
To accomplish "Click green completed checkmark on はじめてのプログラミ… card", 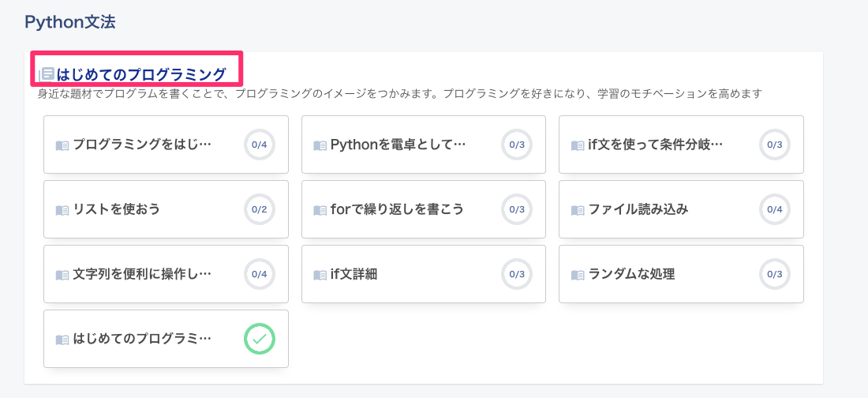I will 260,339.
